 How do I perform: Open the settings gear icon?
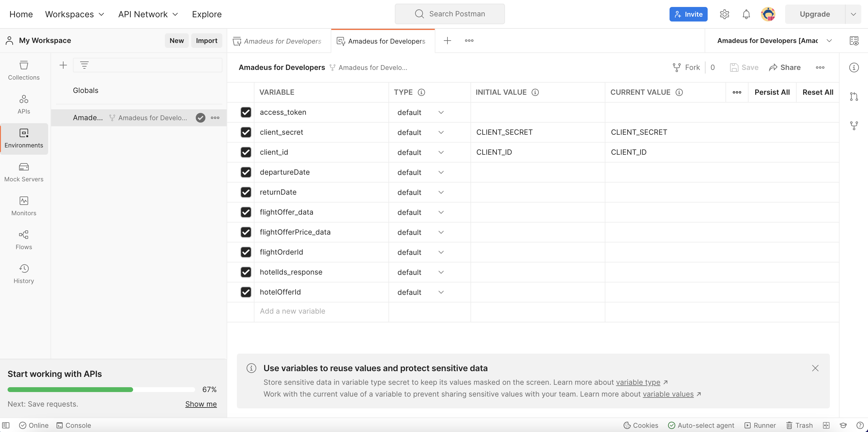click(x=725, y=14)
